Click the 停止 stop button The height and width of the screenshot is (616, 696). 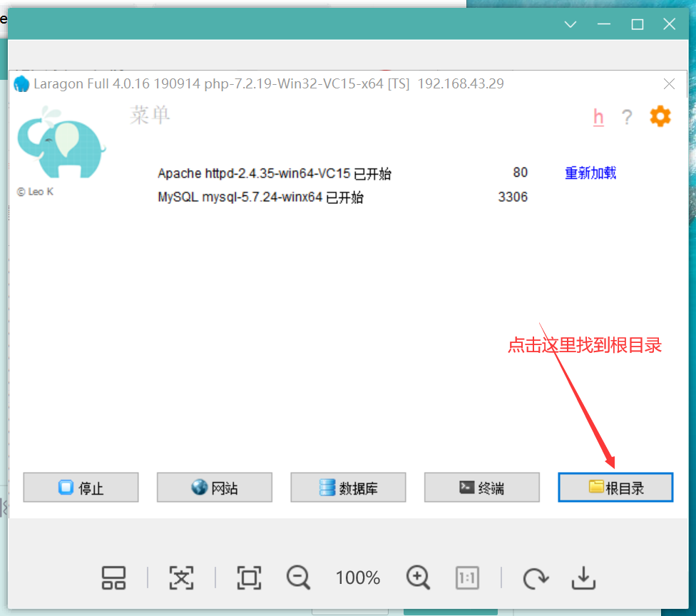click(81, 487)
